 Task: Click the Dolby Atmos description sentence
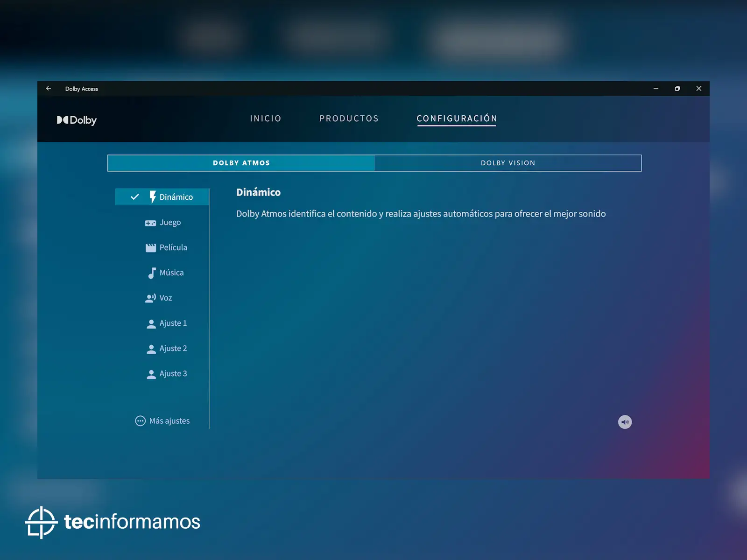tap(421, 214)
